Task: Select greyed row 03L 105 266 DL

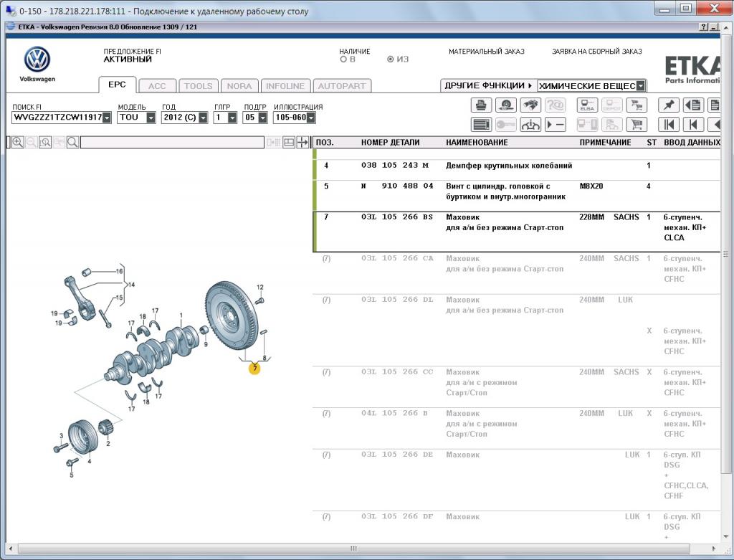Action: click(x=516, y=331)
